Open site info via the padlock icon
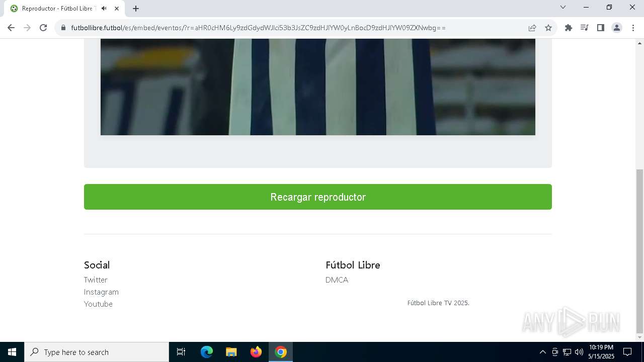Image resolution: width=644 pixels, height=362 pixels. (63, 28)
